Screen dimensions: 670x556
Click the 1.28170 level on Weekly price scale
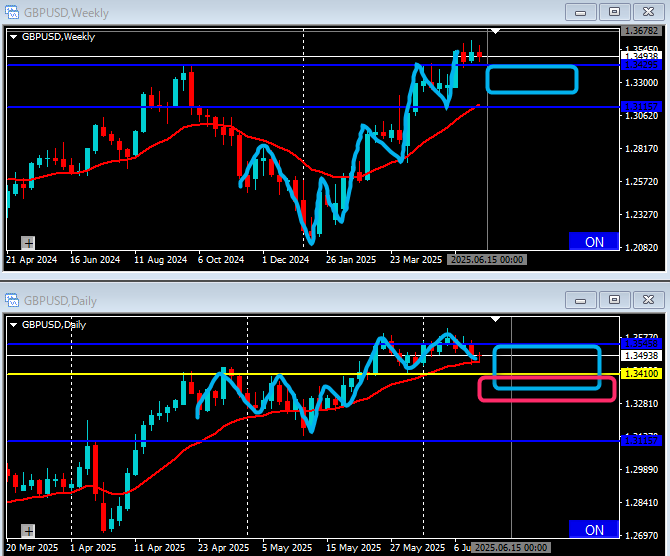click(641, 149)
